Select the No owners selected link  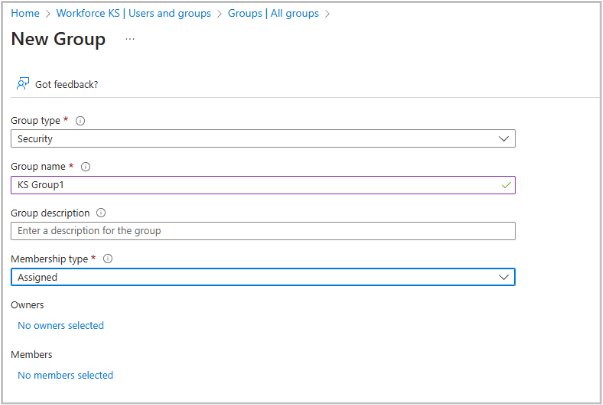60,325
